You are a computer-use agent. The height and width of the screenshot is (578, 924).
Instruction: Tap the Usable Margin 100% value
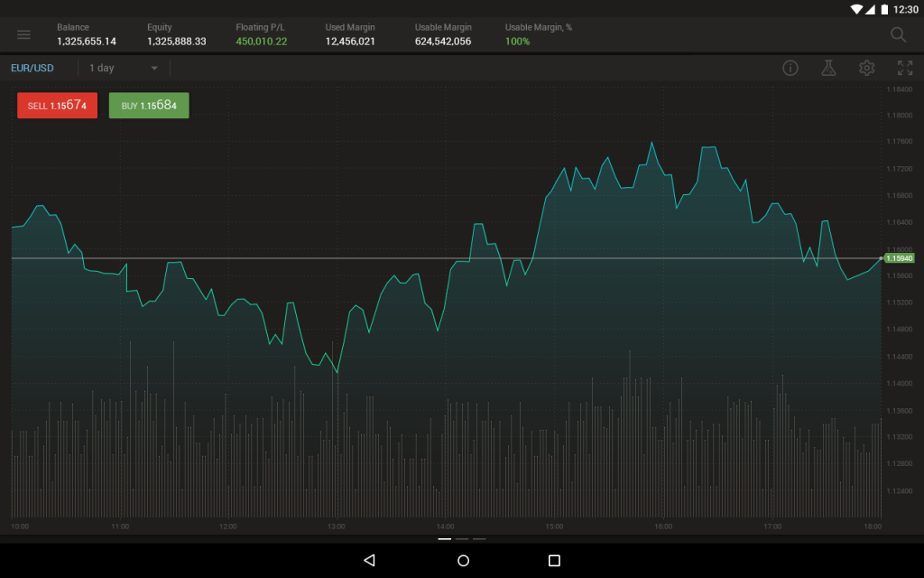515,41
